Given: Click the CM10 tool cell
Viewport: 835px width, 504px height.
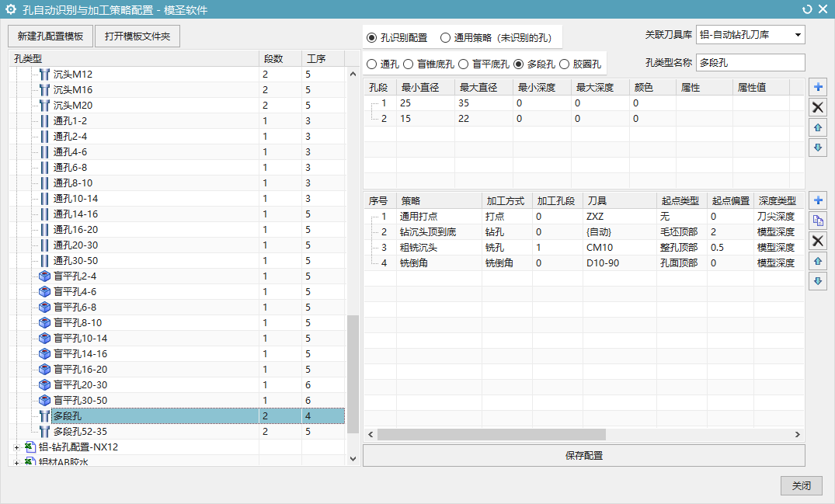Looking at the screenshot, I should (x=620, y=248).
